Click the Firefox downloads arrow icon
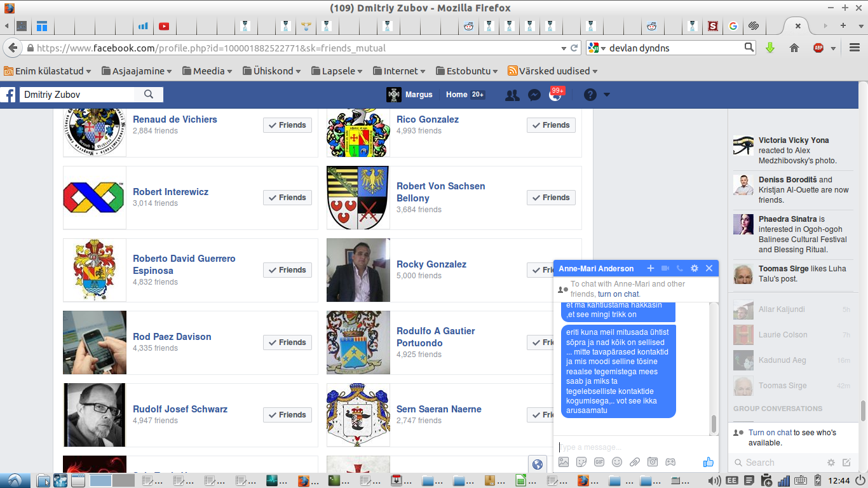 point(770,48)
